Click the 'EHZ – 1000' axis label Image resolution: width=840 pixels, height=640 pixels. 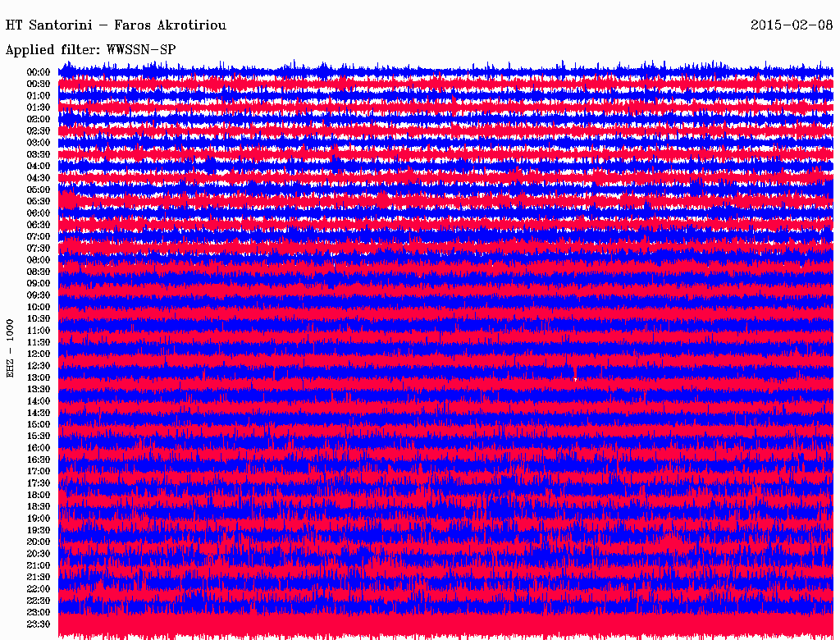[x=10, y=349]
